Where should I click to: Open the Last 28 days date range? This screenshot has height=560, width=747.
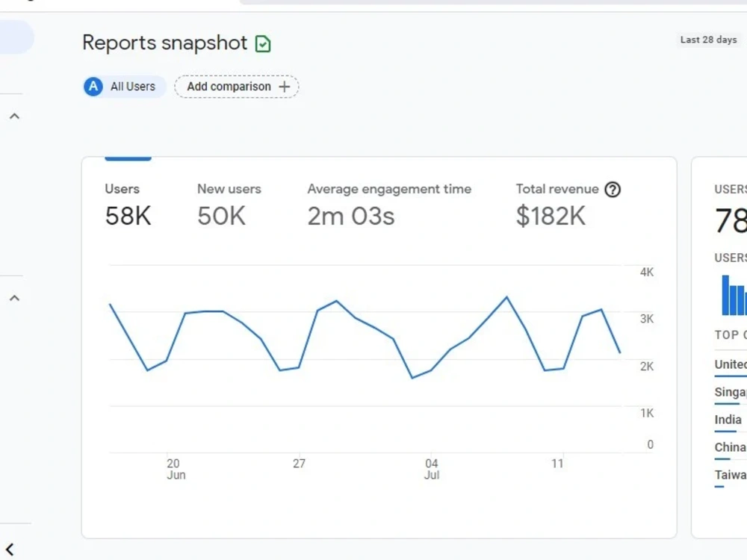click(x=708, y=40)
